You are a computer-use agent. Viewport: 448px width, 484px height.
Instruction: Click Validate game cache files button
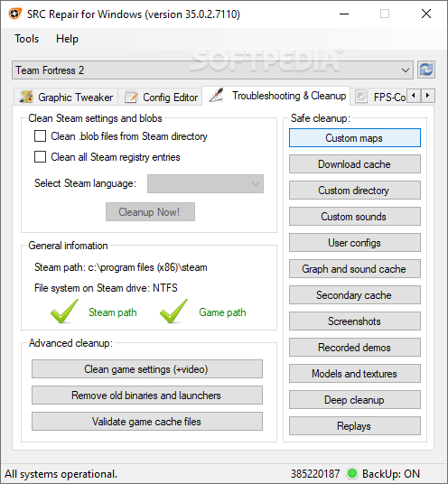coord(147,422)
